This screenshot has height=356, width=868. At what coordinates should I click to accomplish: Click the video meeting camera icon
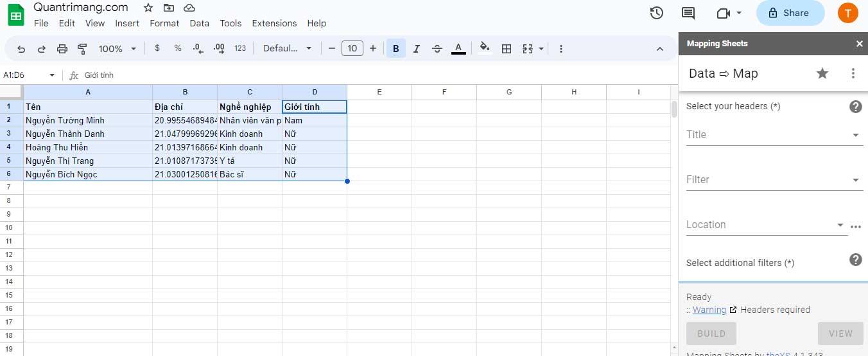tap(723, 13)
